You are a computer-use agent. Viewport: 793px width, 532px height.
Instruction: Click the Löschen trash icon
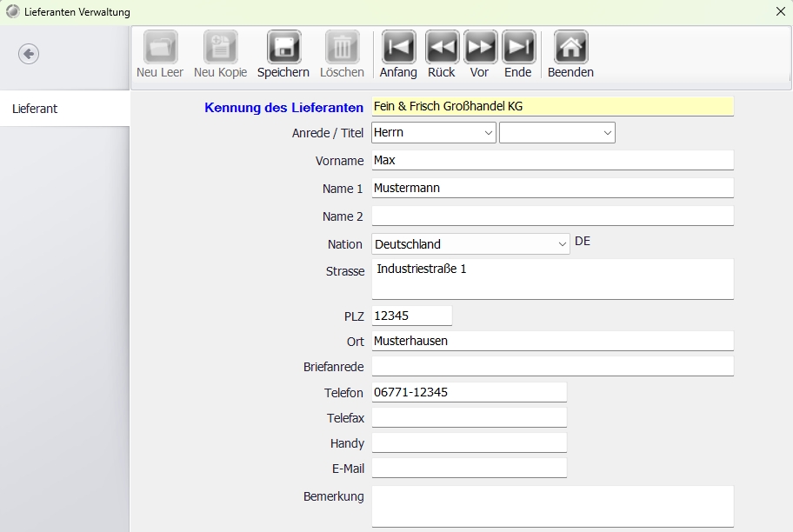coord(342,48)
